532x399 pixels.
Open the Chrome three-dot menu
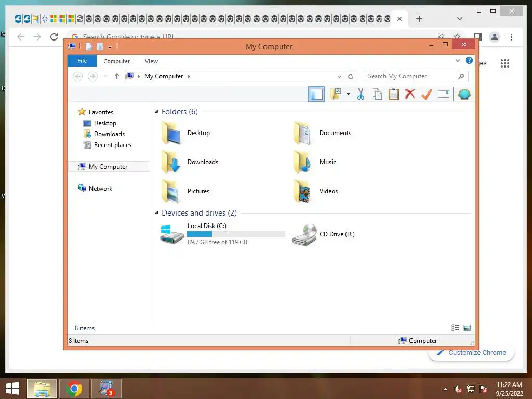(x=511, y=37)
